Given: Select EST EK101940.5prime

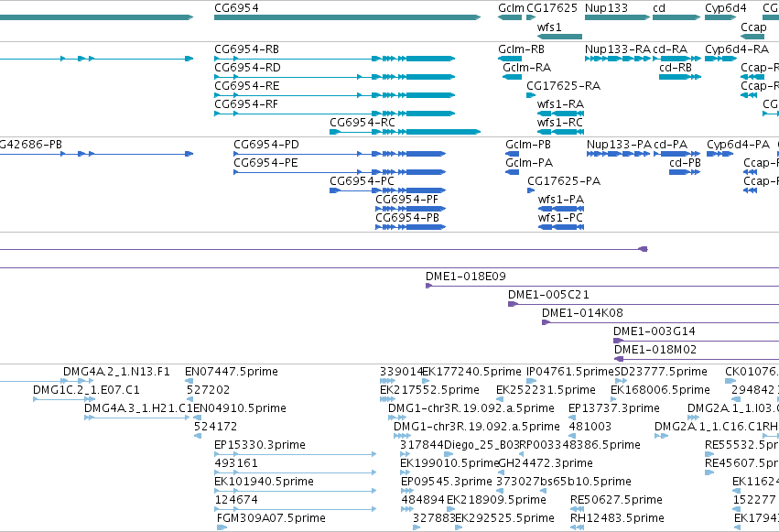Looking at the screenshot, I should (x=264, y=483).
